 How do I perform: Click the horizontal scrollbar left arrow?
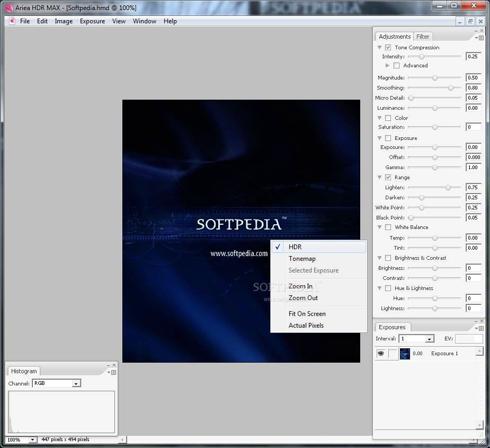(x=122, y=440)
